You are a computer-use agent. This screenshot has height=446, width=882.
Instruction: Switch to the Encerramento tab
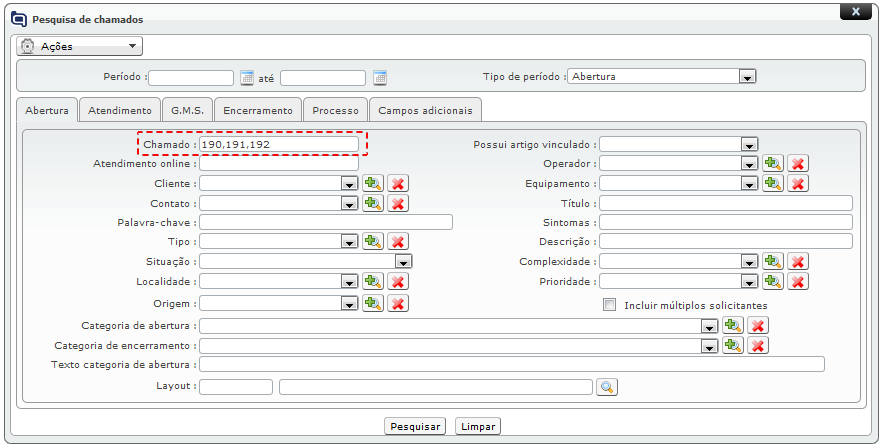(258, 110)
